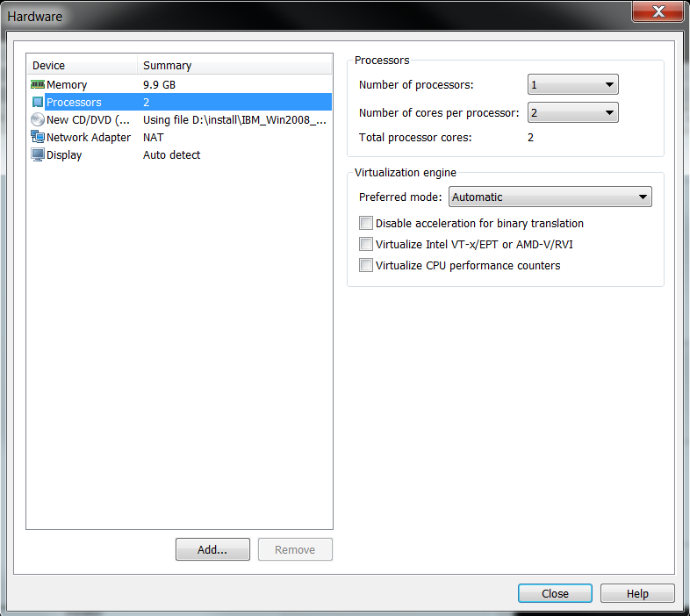The height and width of the screenshot is (616, 690).
Task: Click the Add... button
Action: coord(212,549)
